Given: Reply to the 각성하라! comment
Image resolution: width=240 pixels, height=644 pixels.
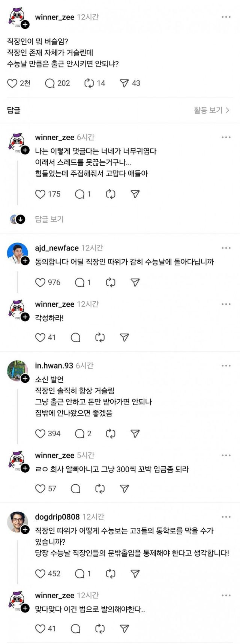Looking at the screenshot, I should [x=75, y=338].
